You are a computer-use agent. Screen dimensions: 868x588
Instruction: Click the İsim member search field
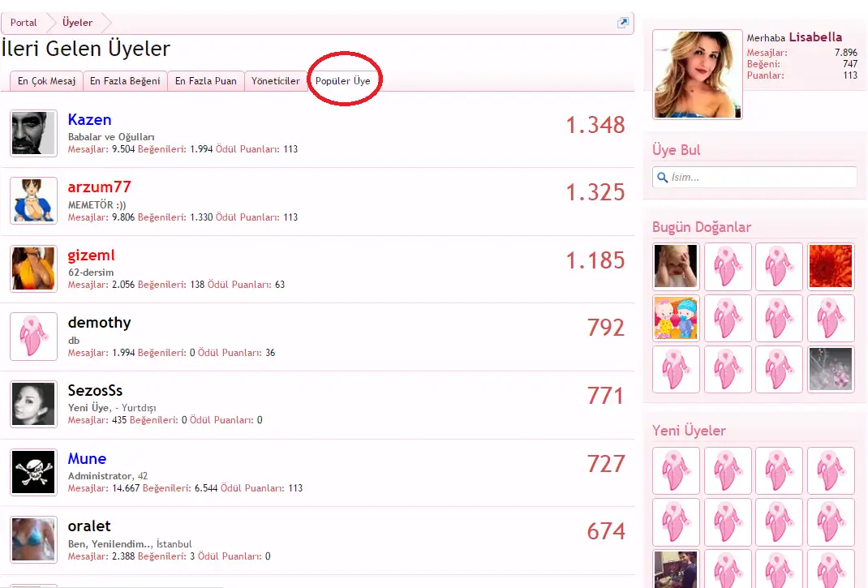click(x=754, y=177)
